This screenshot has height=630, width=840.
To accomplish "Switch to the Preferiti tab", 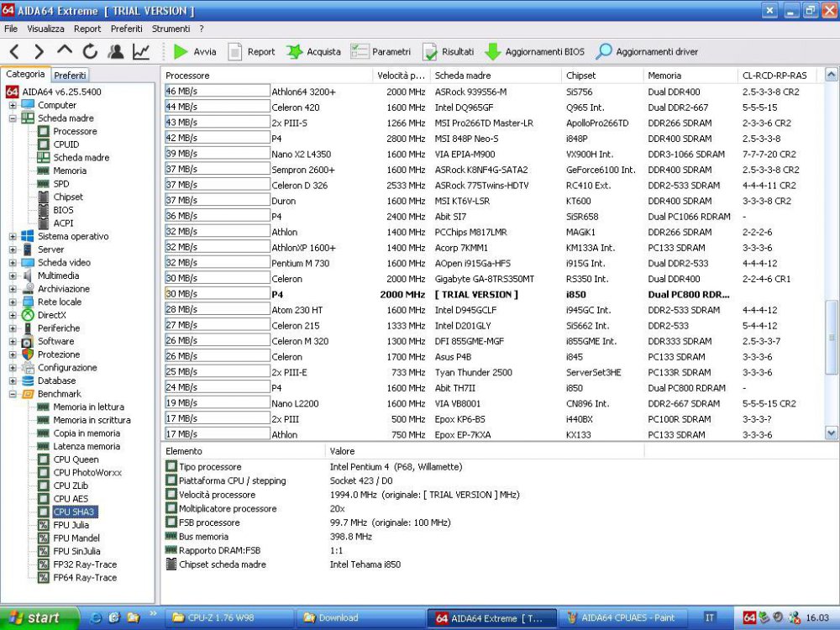I will point(71,74).
